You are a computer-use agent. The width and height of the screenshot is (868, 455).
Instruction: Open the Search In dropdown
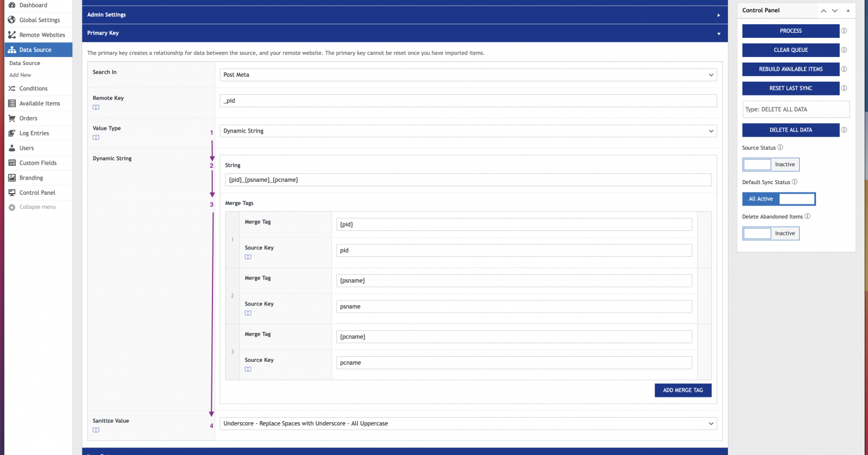coord(468,75)
